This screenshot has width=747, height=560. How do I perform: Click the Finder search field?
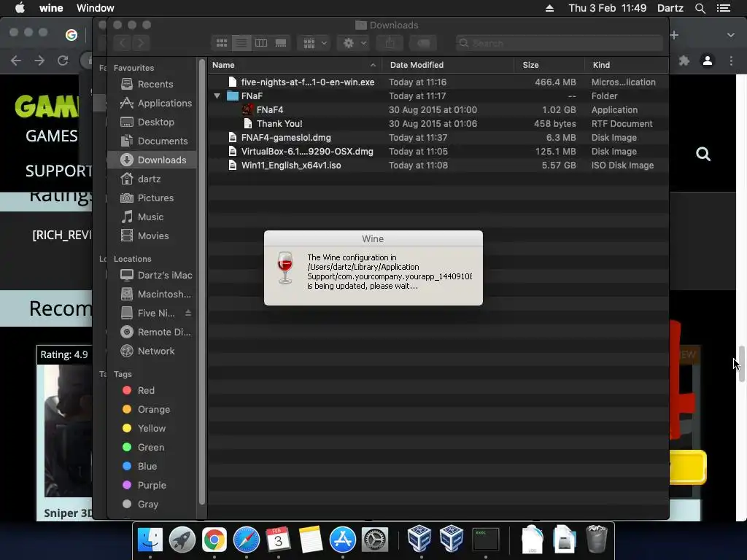[559, 43]
